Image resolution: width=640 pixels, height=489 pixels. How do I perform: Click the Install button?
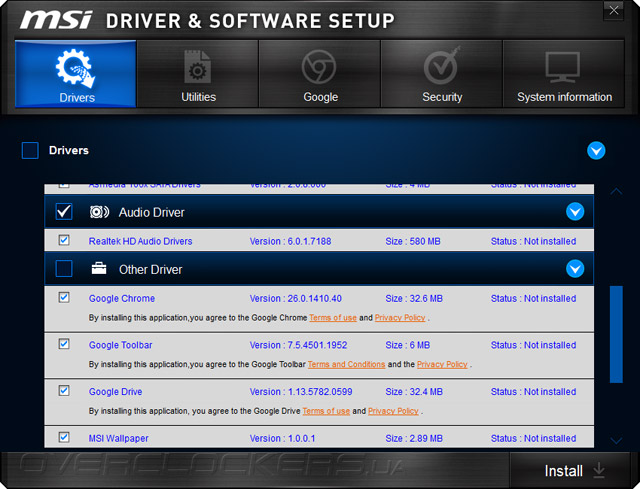tap(569, 470)
